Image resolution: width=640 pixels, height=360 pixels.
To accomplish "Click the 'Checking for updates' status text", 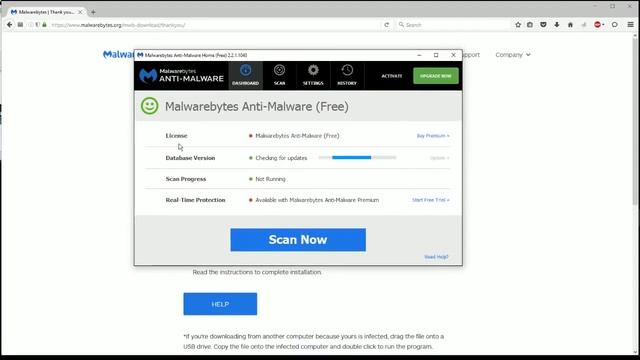I will click(281, 158).
